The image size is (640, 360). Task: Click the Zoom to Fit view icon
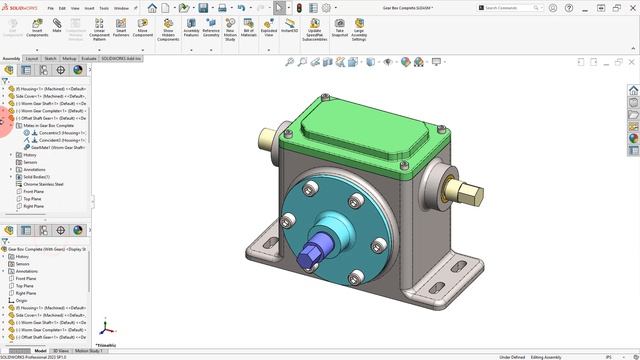tap(289, 62)
